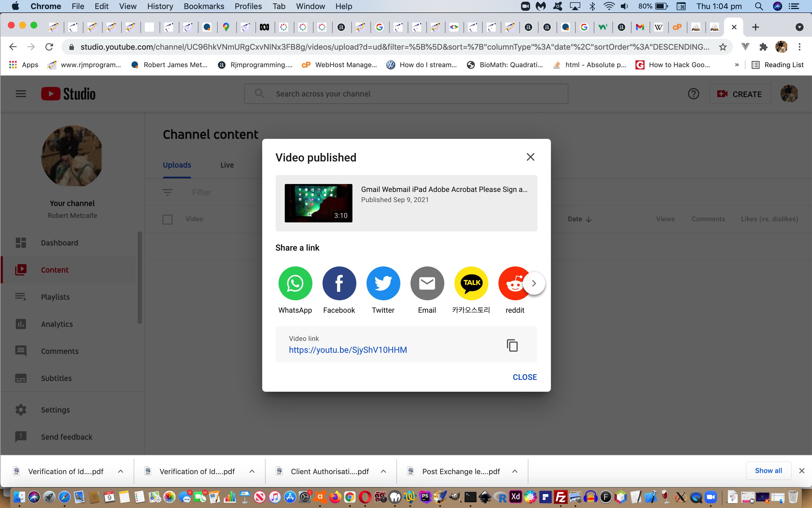812x508 pixels.
Task: Share video via Facebook icon
Action: coord(339,283)
